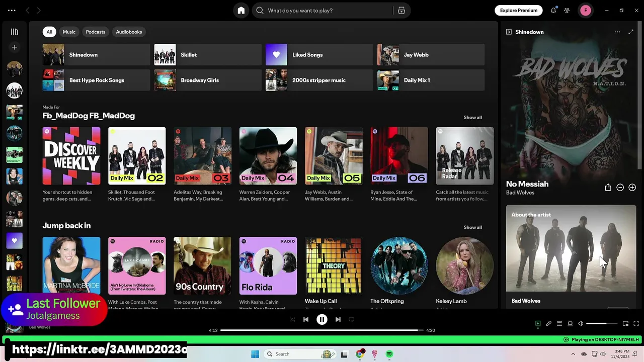The width and height of the screenshot is (644, 362).
Task: Go back with the left arrow
Action: tap(28, 11)
